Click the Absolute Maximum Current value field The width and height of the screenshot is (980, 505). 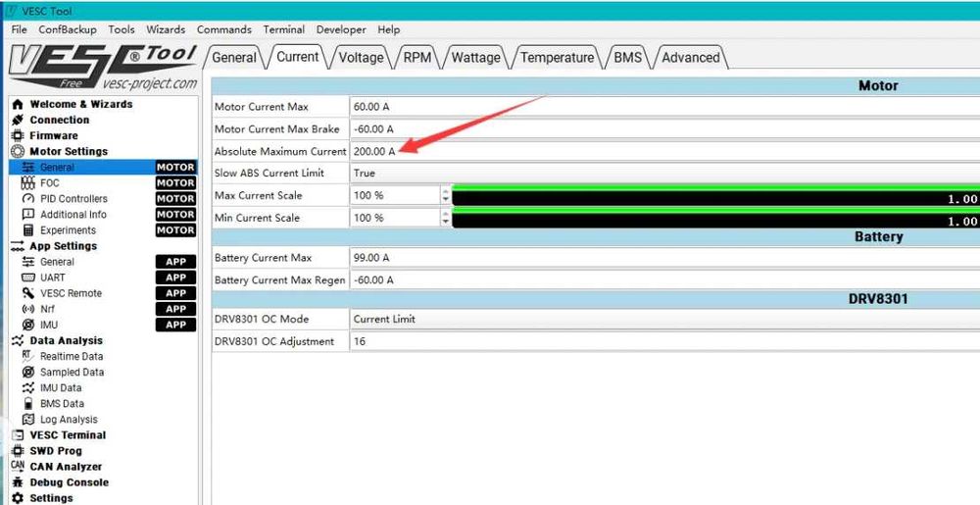click(x=664, y=151)
